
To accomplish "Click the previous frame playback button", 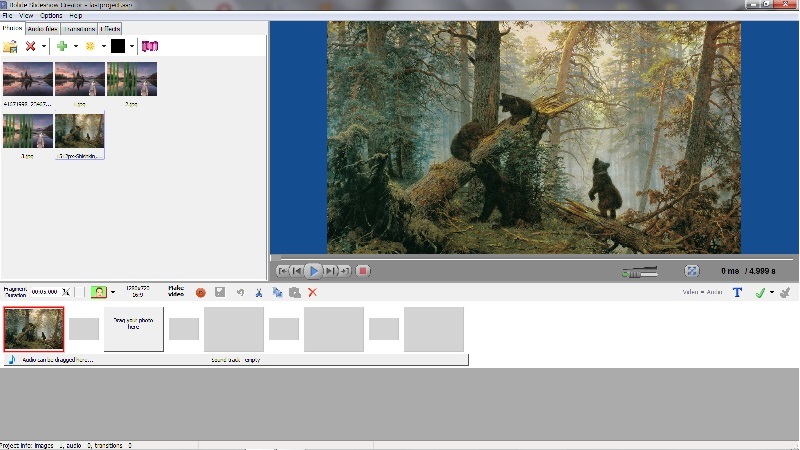I will pyautogui.click(x=297, y=271).
